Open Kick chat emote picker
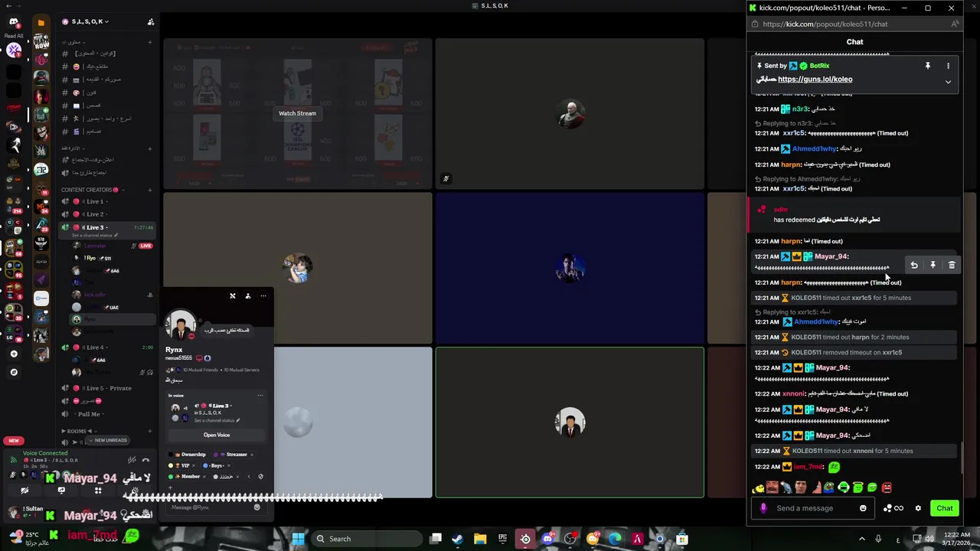This screenshot has height=551, width=980. tap(863, 508)
